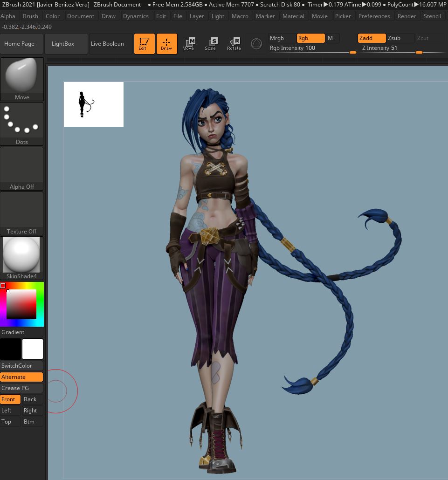The image size is (448, 480).
Task: Switch to Front view
Action: [10, 399]
